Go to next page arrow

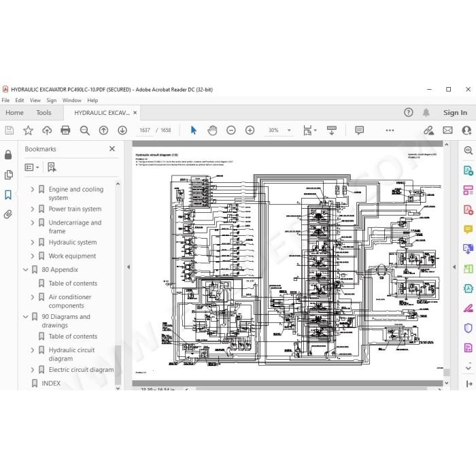pyautogui.click(x=122, y=131)
